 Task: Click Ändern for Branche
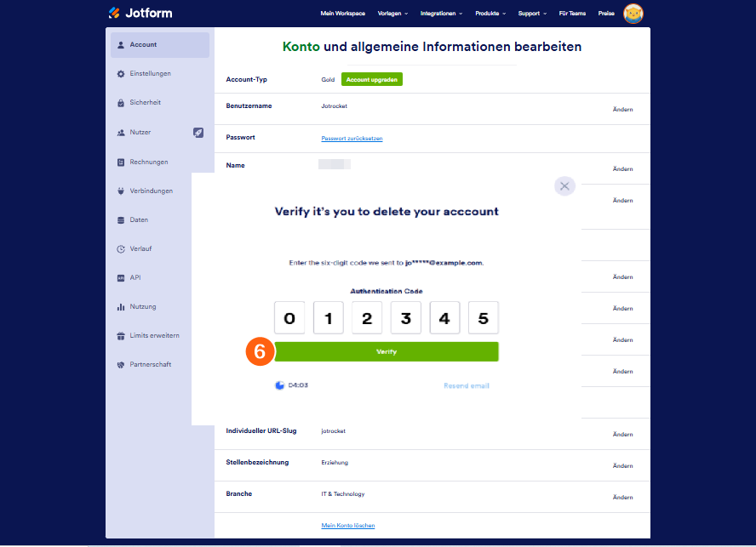pyautogui.click(x=622, y=497)
